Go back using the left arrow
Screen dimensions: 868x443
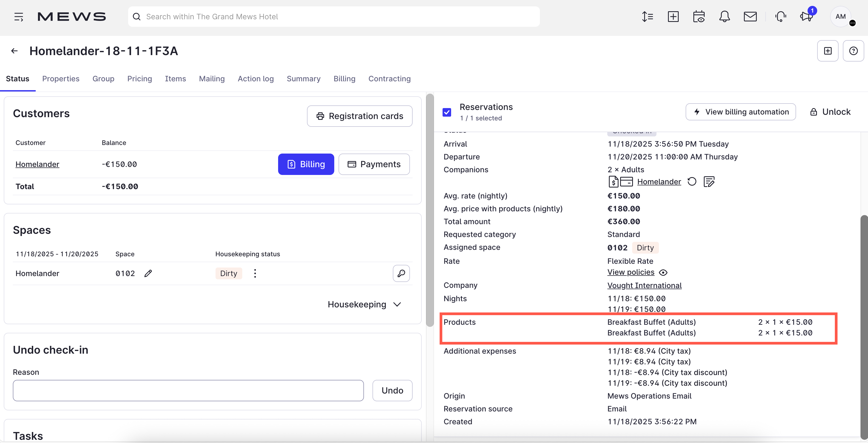coord(14,51)
